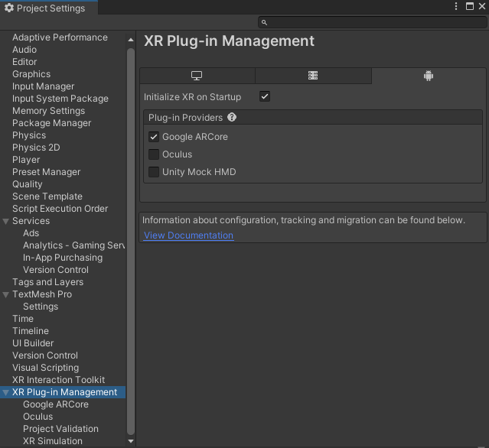Enable the Unity Mock HMD provider
The image size is (489, 448).
click(x=154, y=172)
